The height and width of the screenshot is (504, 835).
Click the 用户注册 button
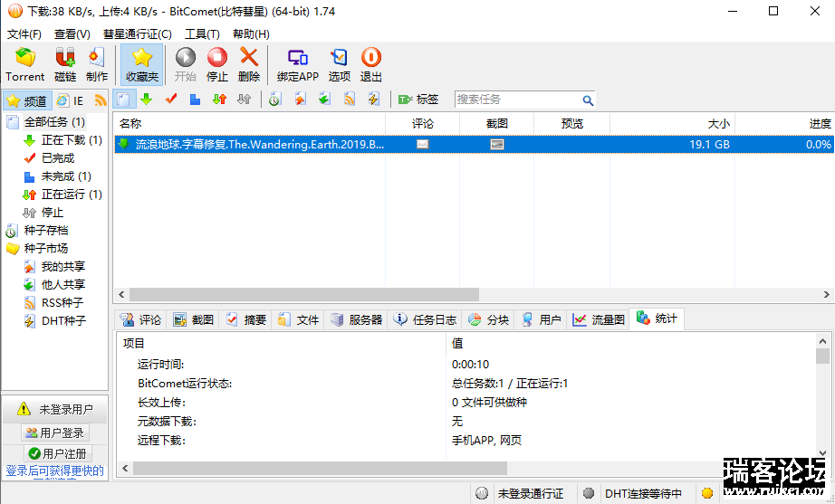coord(58,453)
